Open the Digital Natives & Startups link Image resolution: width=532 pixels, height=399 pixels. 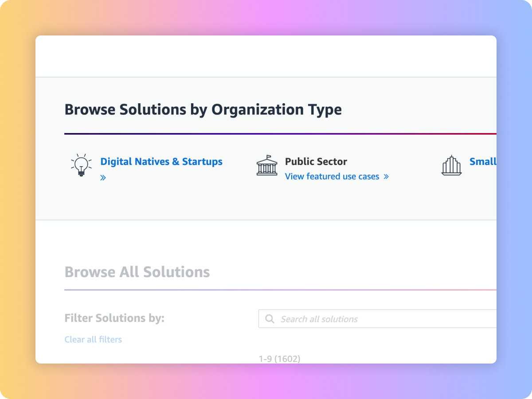tap(161, 162)
